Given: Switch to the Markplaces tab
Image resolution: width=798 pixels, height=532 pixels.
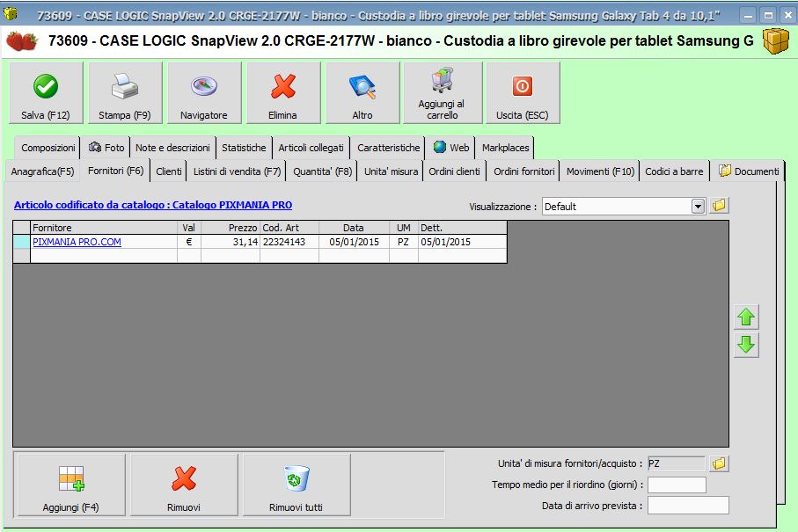Looking at the screenshot, I should (505, 148).
